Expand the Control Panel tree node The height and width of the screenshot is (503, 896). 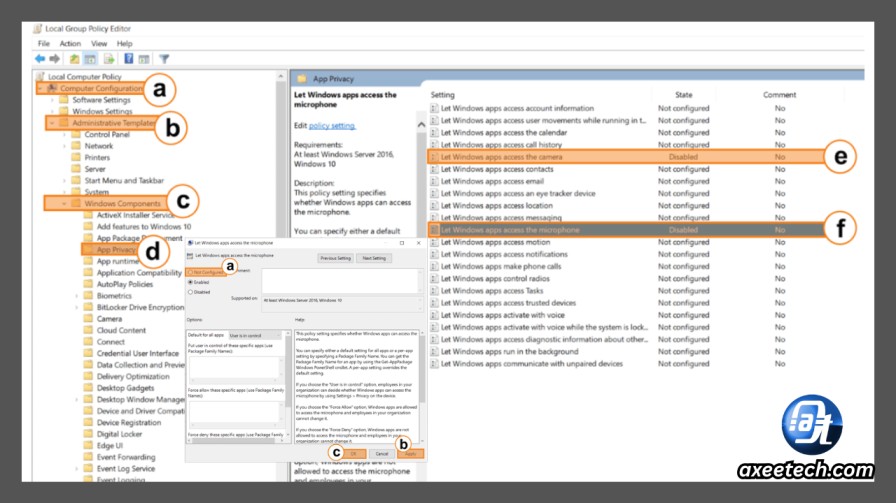pos(65,135)
